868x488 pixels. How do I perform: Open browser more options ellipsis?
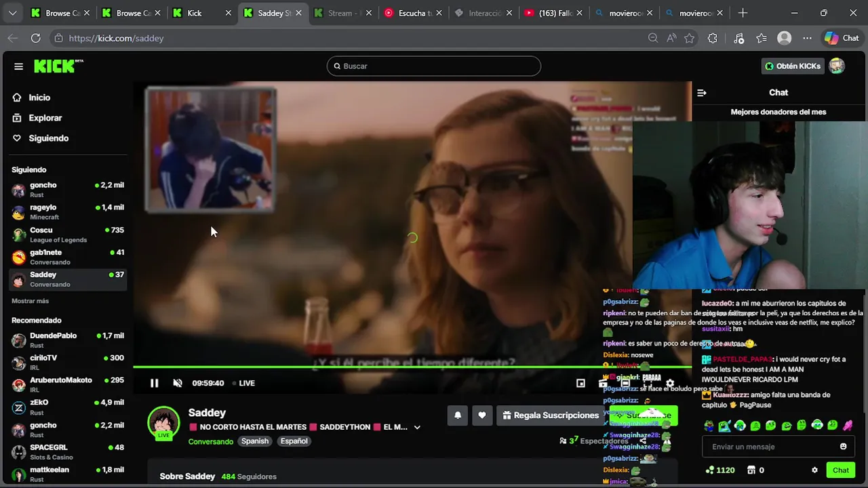tap(807, 39)
